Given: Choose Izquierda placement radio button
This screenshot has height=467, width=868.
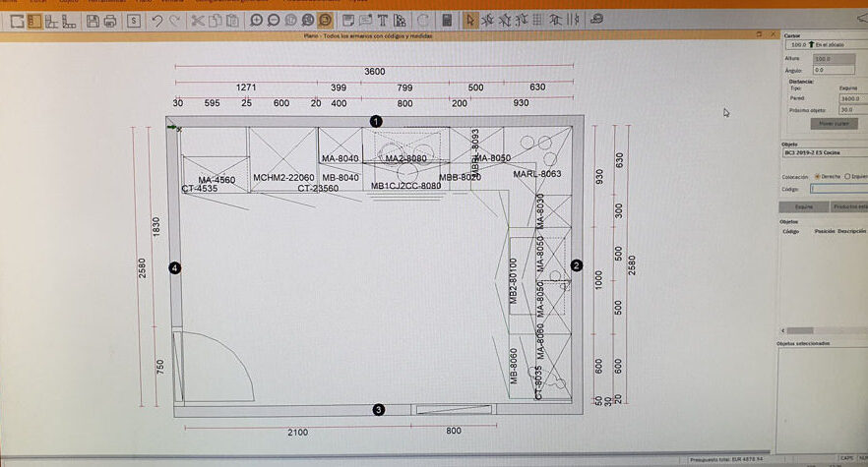Looking at the screenshot, I should [847, 177].
